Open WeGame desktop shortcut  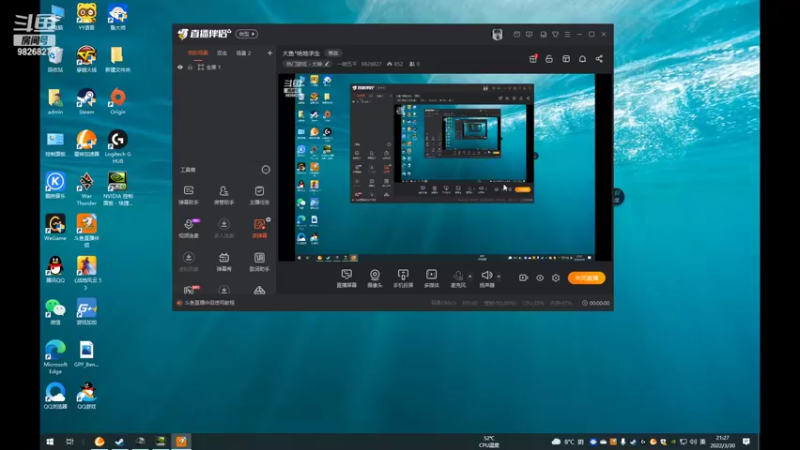coord(55,228)
